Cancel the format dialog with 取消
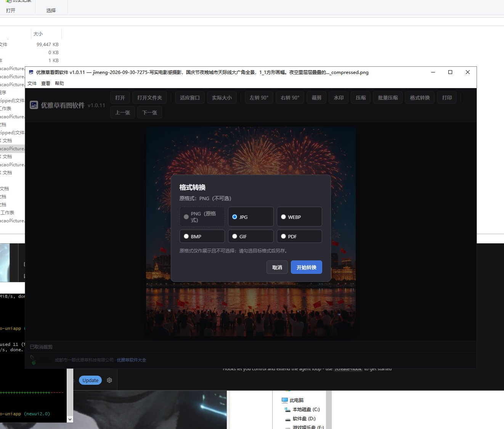 pos(277,267)
